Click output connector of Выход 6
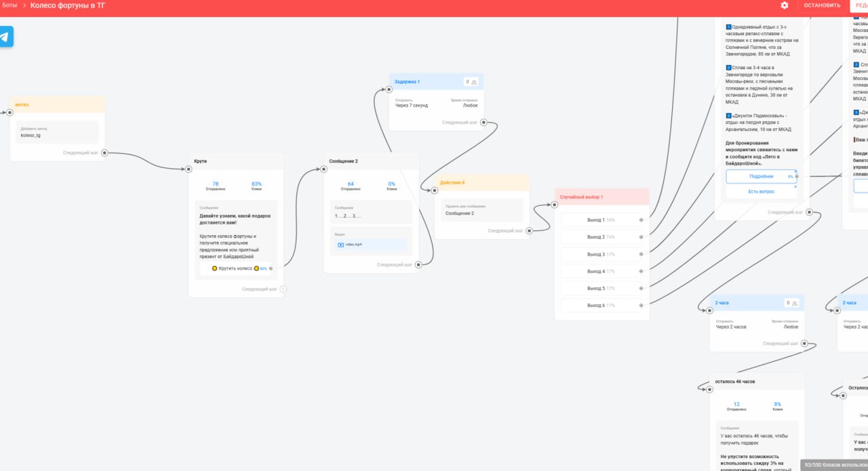The width and height of the screenshot is (868, 471). pos(641,306)
